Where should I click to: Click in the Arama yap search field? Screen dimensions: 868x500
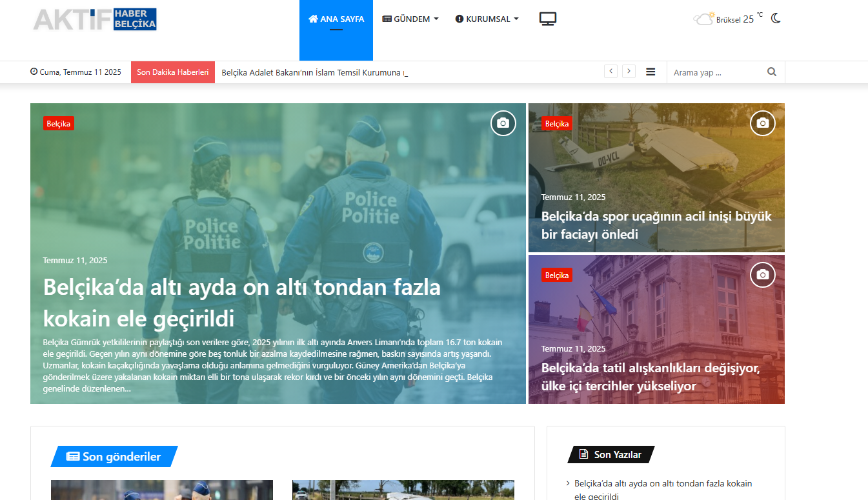(x=715, y=72)
